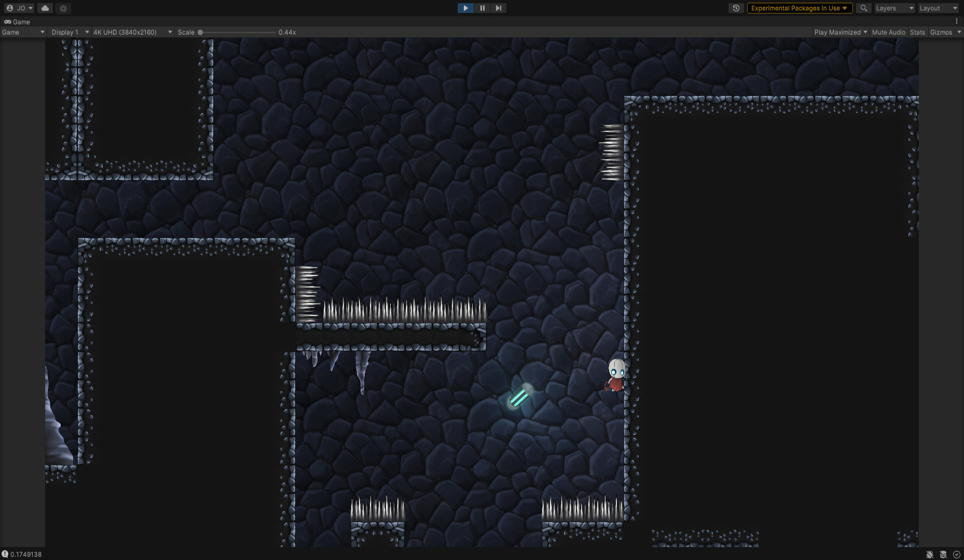Open the JO account menu
The height and width of the screenshot is (560, 964).
tap(20, 8)
